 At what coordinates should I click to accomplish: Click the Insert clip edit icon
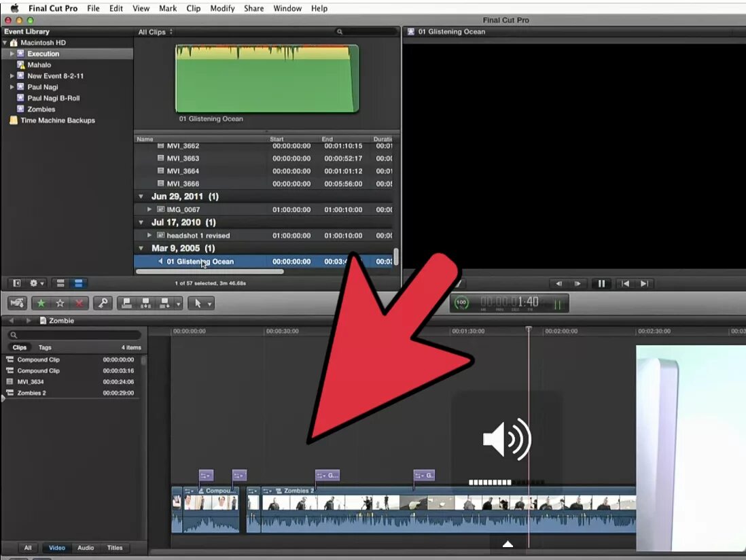pos(145,303)
